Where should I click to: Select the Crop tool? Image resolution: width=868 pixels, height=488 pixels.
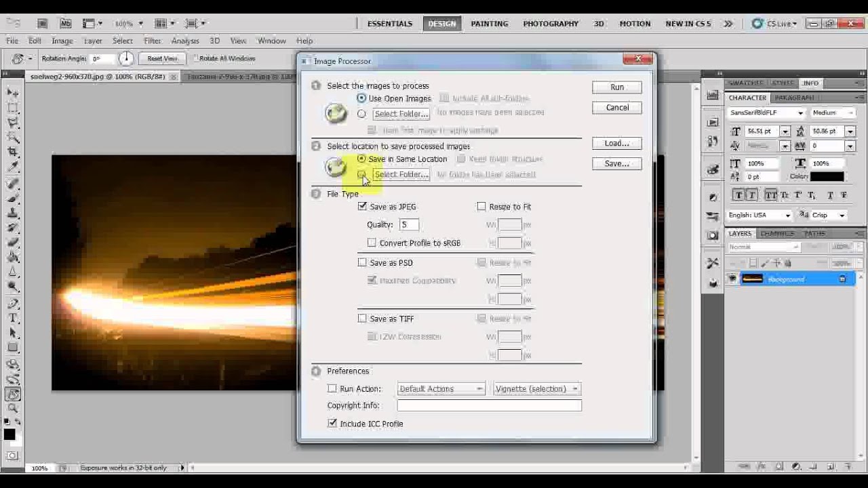(12, 152)
